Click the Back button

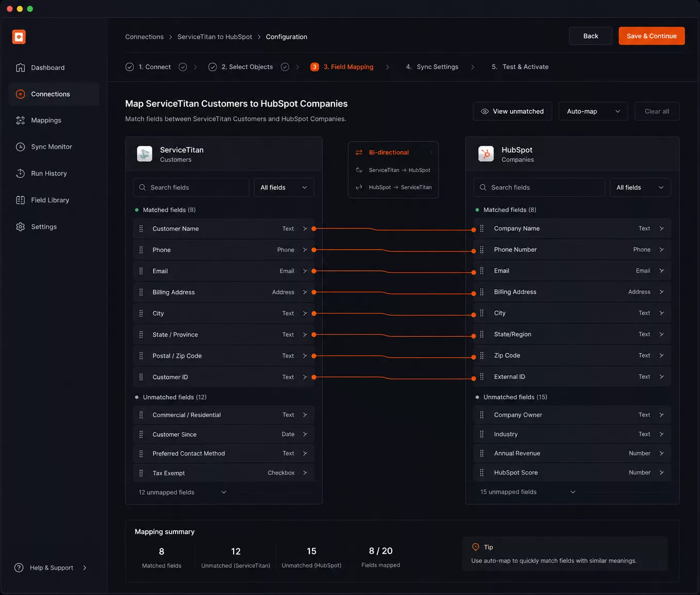click(x=590, y=36)
